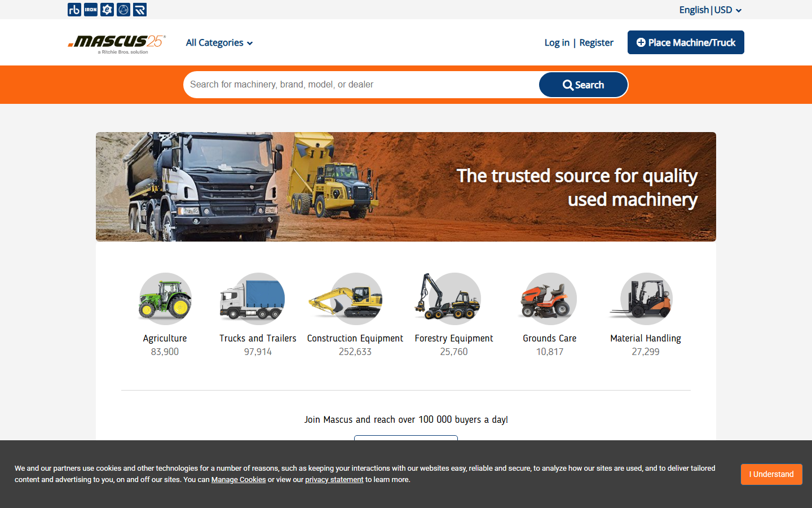This screenshot has width=812, height=508.
Task: Open the Agriculture tractor category icon
Action: tap(165, 299)
